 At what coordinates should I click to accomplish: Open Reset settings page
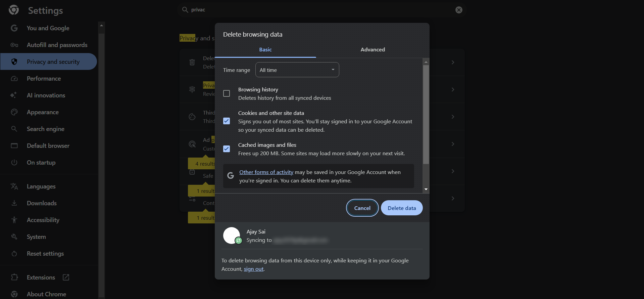(49, 254)
